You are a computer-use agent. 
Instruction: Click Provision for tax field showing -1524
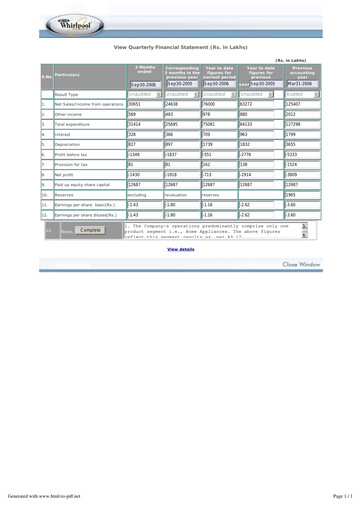coord(303,165)
